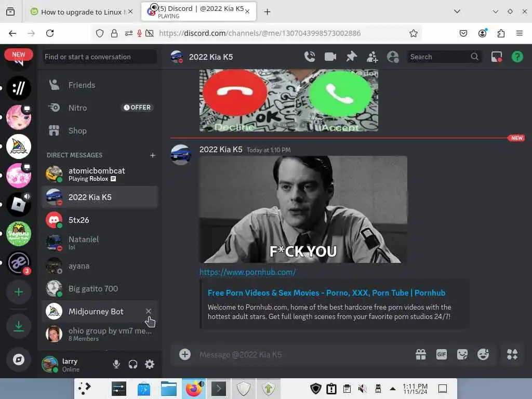Open the Discord inbox

496,57
